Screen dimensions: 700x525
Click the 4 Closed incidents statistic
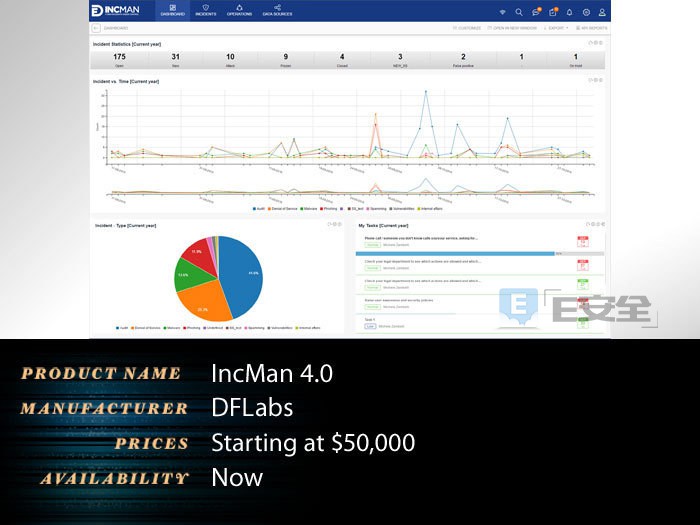pos(342,60)
